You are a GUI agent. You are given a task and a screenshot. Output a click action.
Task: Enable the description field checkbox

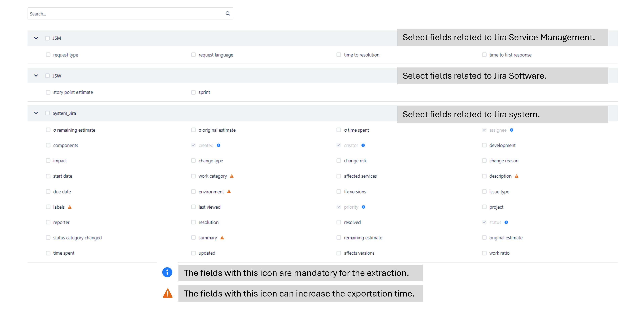click(484, 176)
